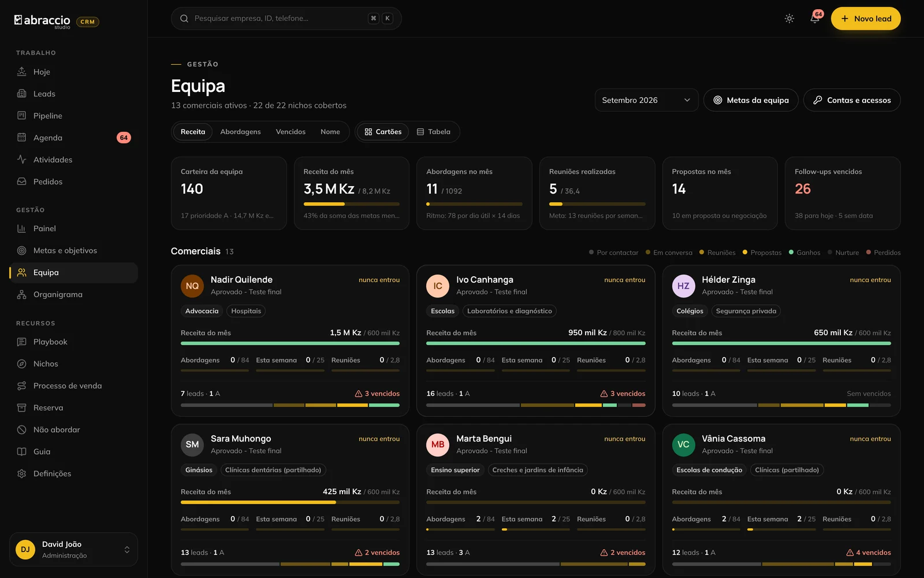
Task: Select Equipa in the sidebar
Action: point(73,272)
